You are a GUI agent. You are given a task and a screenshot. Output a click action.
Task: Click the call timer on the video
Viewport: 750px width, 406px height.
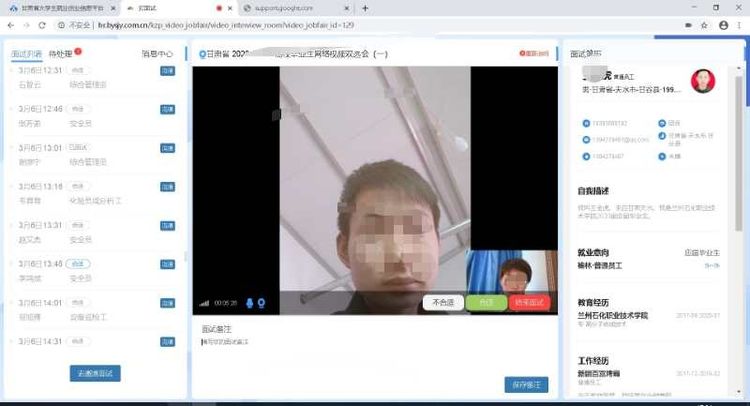click(225, 303)
